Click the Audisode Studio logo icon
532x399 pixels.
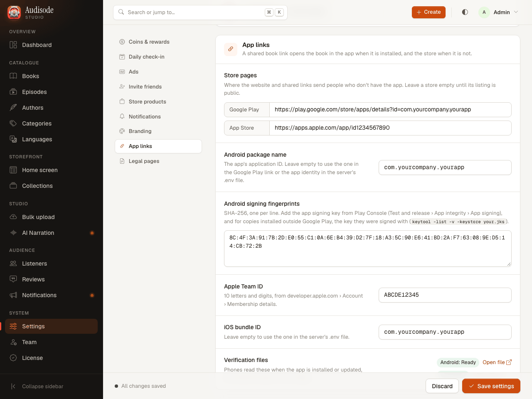[14, 12]
